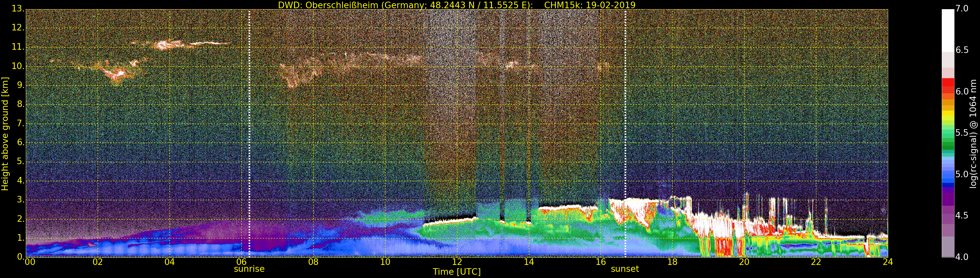Click the colorbar value label '4.0'
This screenshot has height=278, width=980.
coord(962,257)
